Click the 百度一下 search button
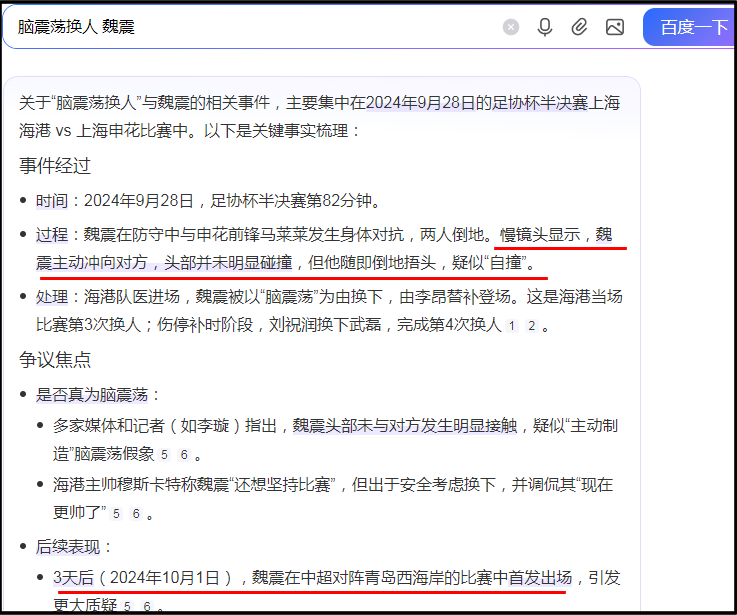Viewport: 737px width, 615px height. point(690,27)
